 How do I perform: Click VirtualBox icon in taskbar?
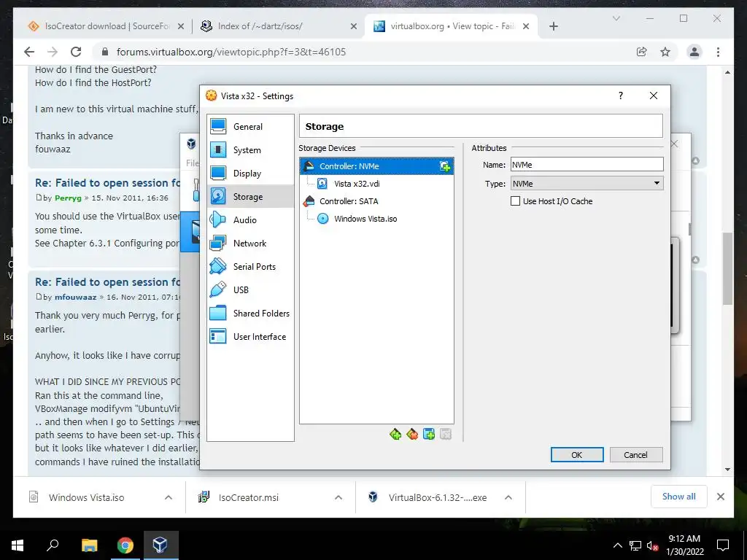click(x=160, y=545)
